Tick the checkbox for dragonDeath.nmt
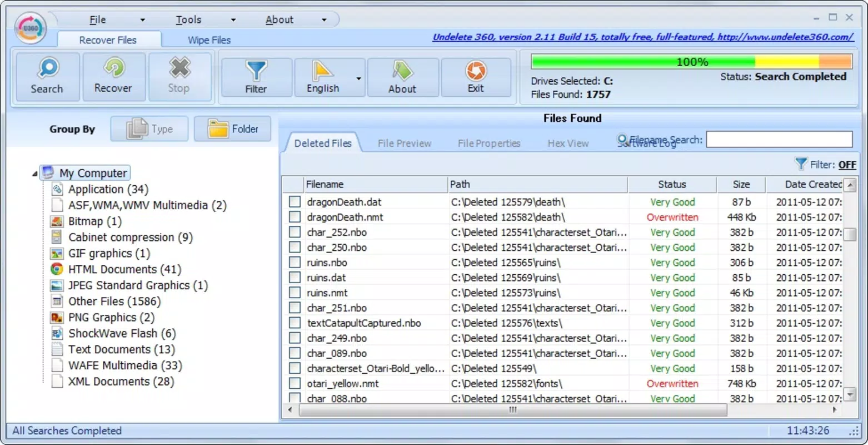The image size is (868, 445). [295, 217]
